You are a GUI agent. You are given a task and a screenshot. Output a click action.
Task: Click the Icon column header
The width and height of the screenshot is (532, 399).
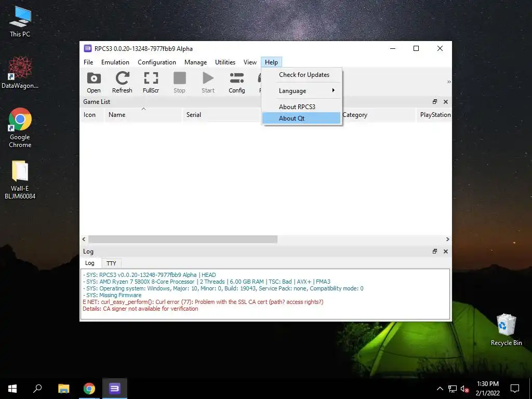coord(92,115)
